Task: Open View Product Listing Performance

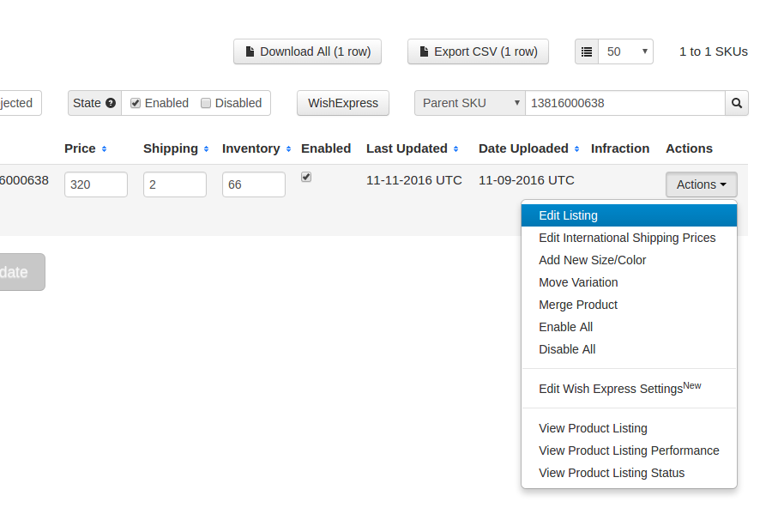Action: click(x=630, y=450)
